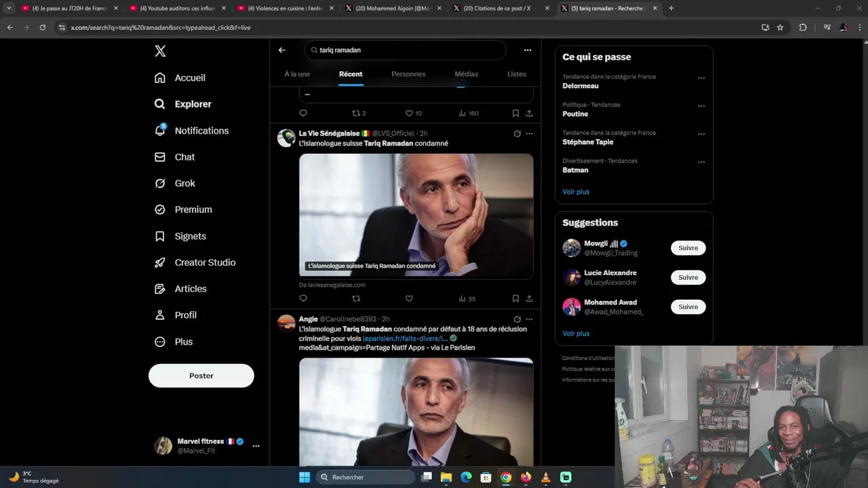The width and height of the screenshot is (868, 488).
Task: Open Windows Start menu
Action: pyautogui.click(x=304, y=477)
